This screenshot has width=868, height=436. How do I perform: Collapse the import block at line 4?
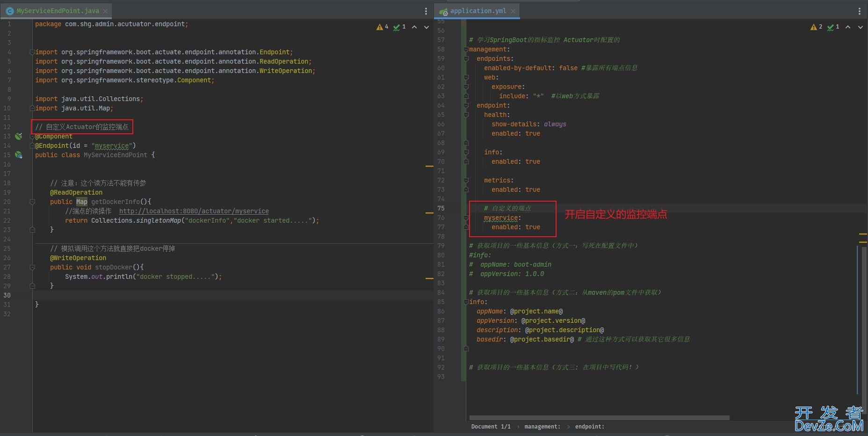click(32, 52)
